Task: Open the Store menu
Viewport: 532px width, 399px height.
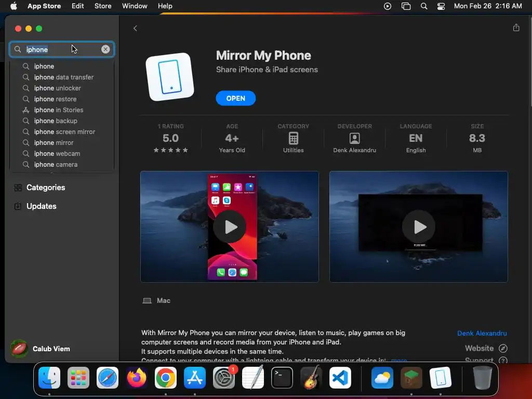Action: point(103,6)
